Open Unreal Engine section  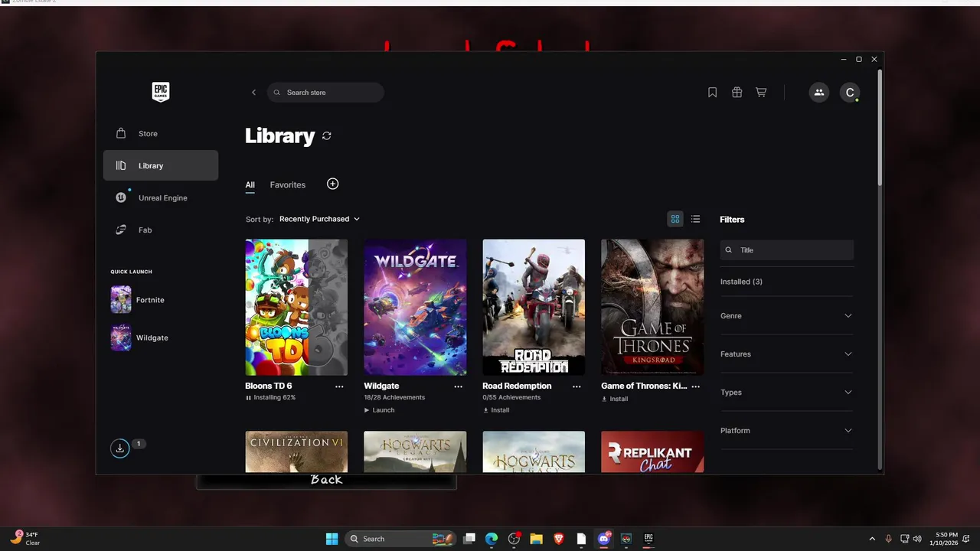pos(161,197)
